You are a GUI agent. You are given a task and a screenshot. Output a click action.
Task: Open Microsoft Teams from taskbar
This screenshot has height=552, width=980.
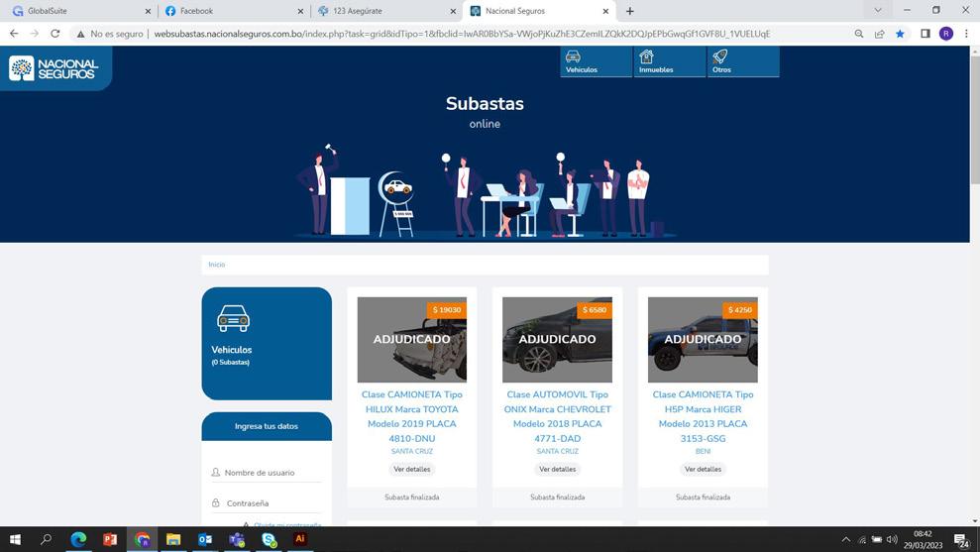pos(237,539)
